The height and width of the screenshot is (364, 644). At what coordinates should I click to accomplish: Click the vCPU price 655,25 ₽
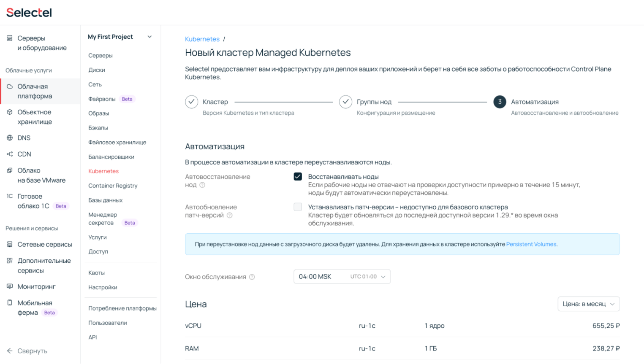[606, 326]
